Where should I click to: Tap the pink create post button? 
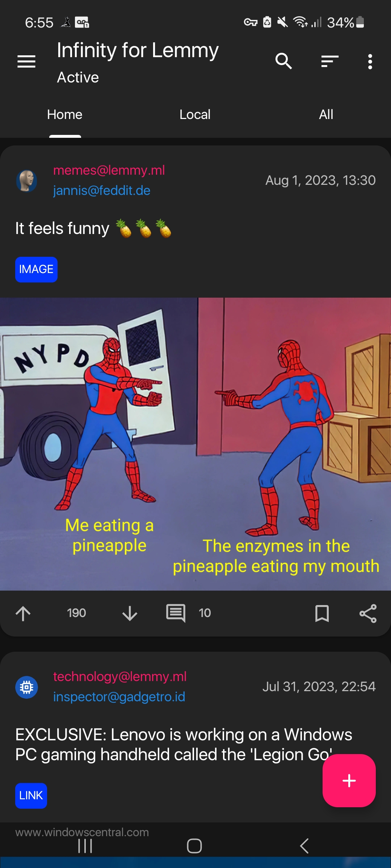click(349, 780)
